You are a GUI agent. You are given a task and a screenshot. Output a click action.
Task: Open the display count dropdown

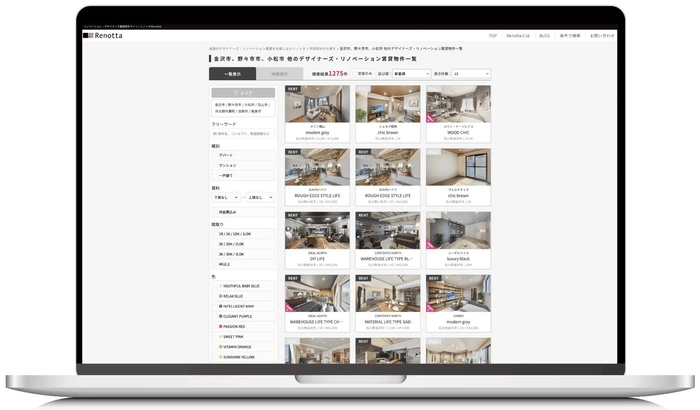pos(471,73)
